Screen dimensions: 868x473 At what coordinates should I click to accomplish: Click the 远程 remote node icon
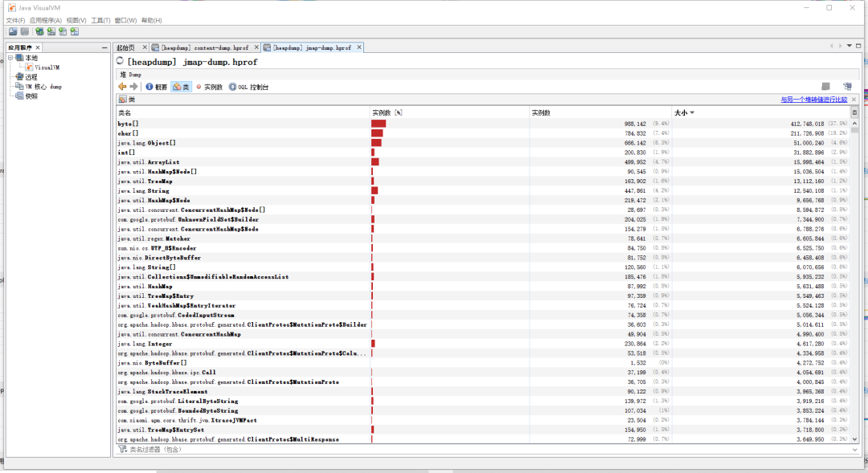point(19,77)
